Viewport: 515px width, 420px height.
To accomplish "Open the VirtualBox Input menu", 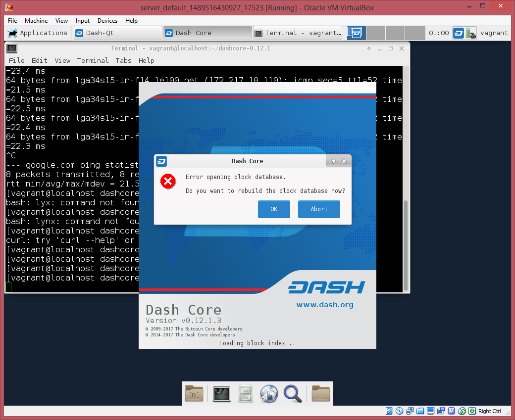I will (82, 21).
